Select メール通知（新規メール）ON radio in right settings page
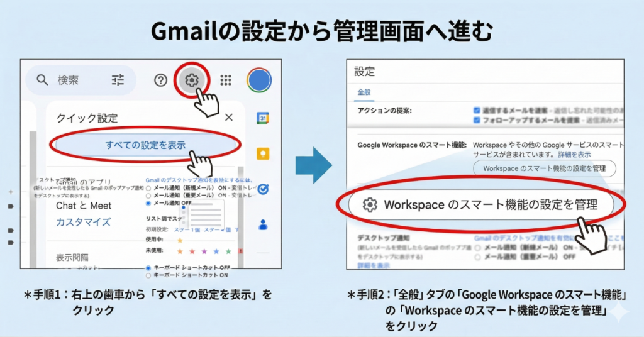 point(478,248)
